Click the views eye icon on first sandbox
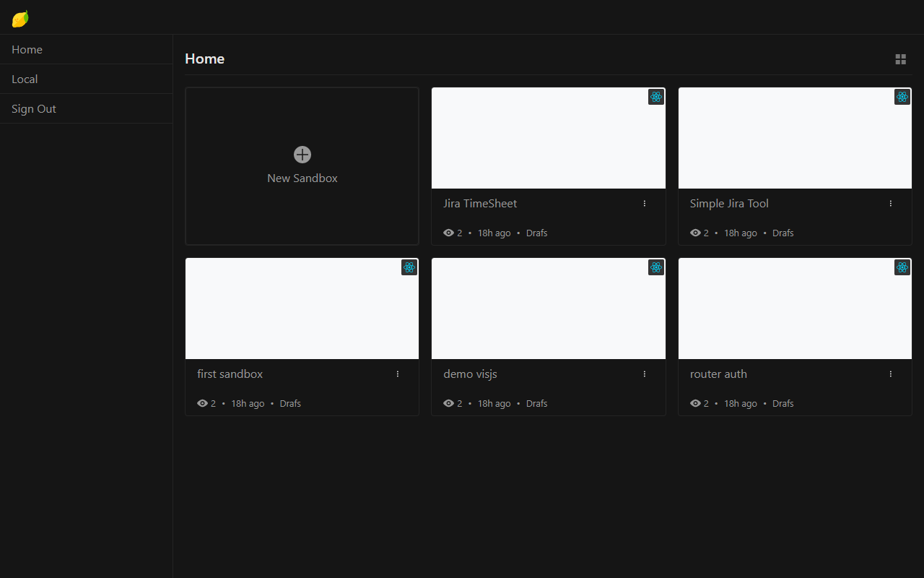924x578 pixels. click(202, 403)
